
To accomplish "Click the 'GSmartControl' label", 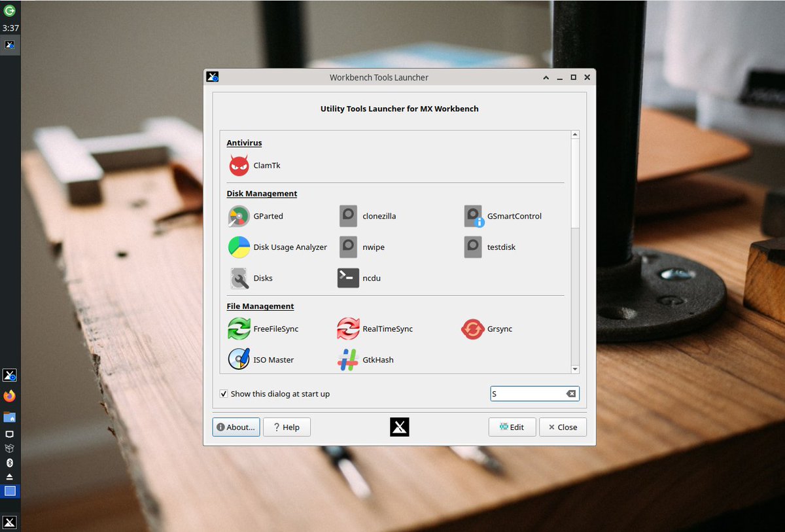I will coord(514,216).
